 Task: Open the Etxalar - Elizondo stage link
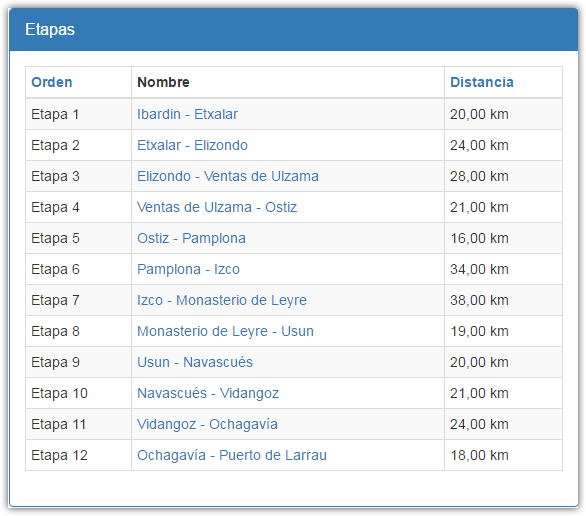192,145
